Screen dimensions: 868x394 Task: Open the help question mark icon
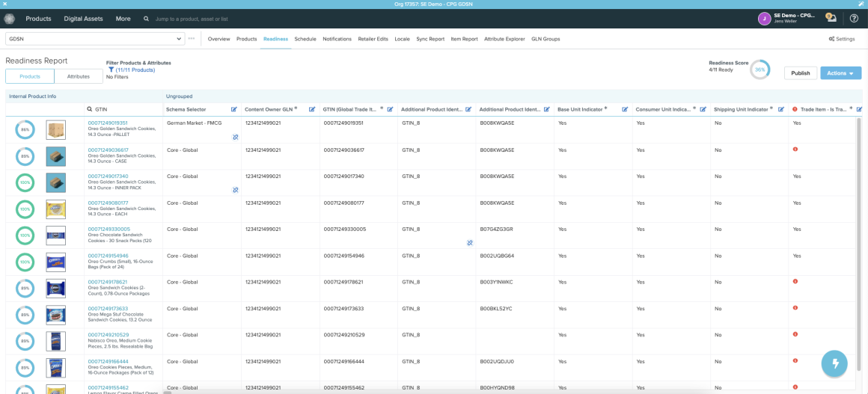855,19
